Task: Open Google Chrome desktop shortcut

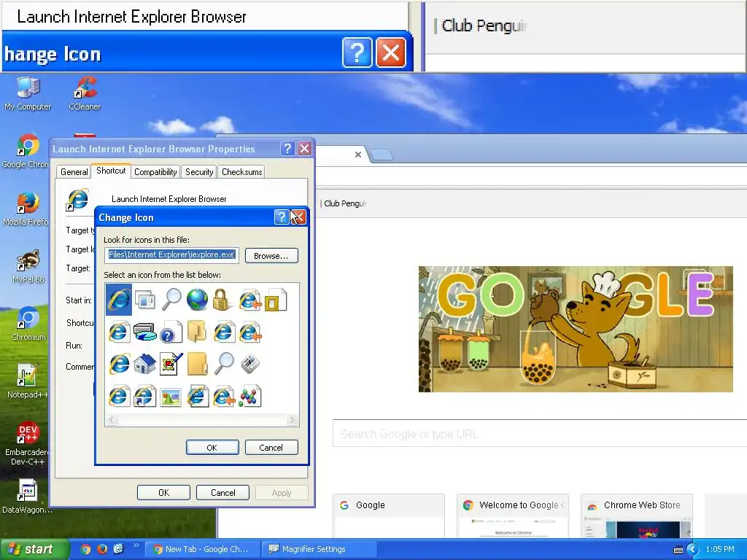Action: [x=25, y=151]
